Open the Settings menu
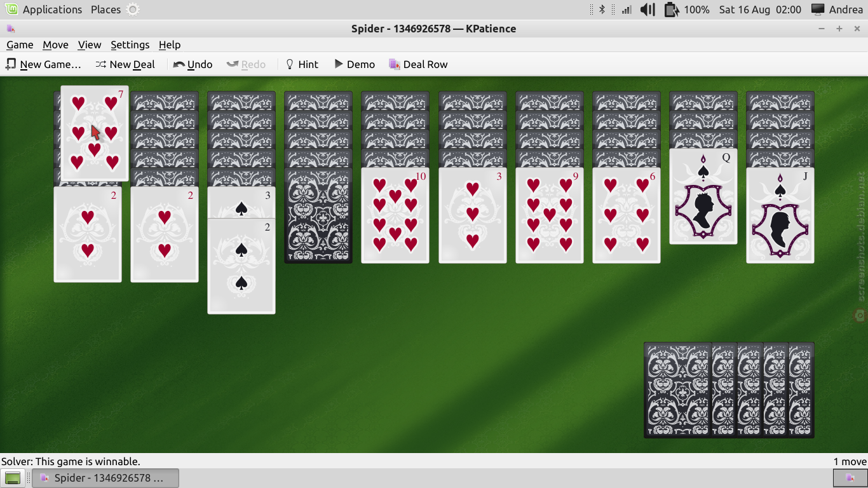Image resolution: width=868 pixels, height=488 pixels. (x=130, y=44)
